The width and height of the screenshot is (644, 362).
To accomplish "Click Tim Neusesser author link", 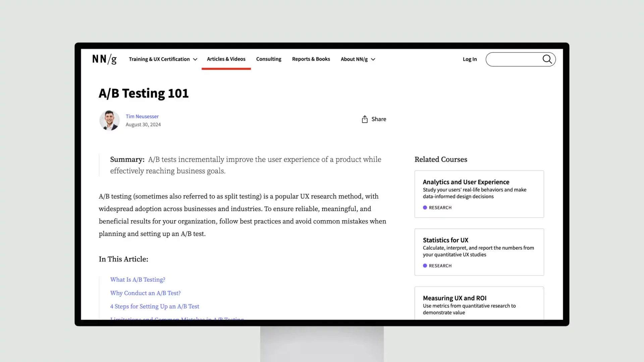I will point(142,116).
